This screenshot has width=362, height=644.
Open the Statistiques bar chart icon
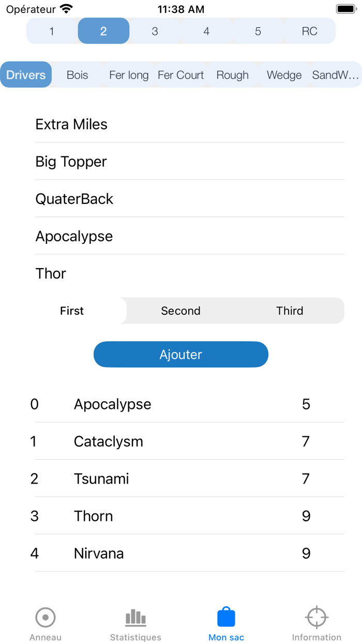tap(135, 618)
